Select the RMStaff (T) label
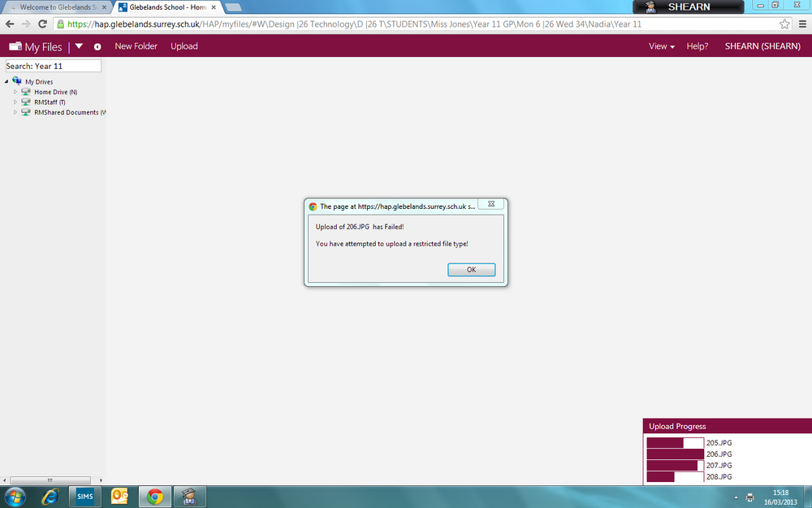This screenshot has height=508, width=812. tap(50, 102)
